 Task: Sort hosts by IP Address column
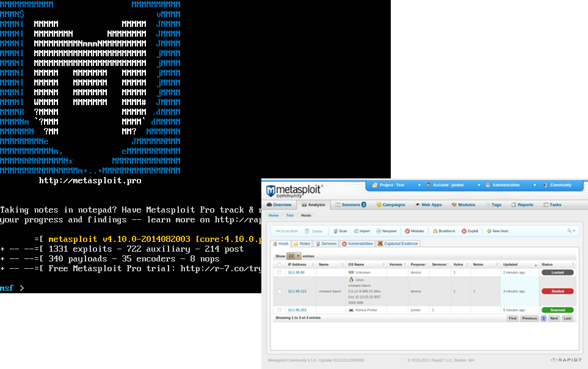pyautogui.click(x=300, y=265)
